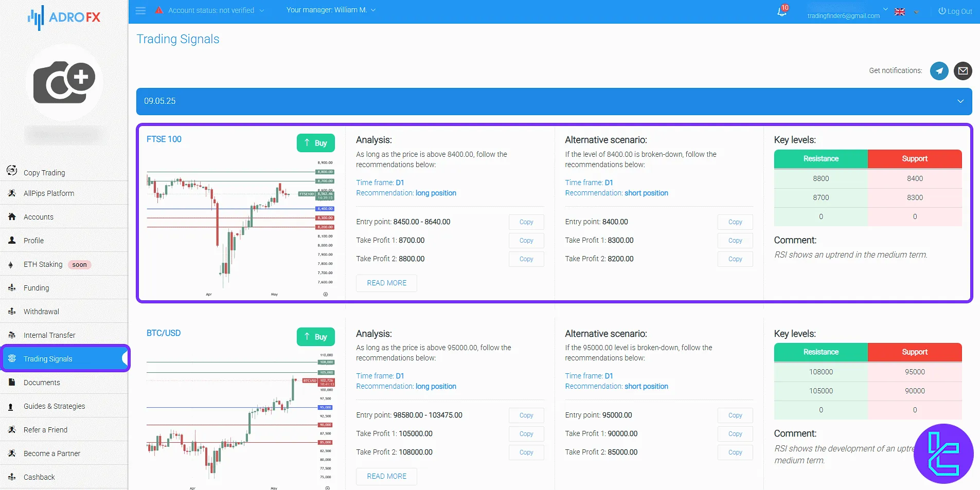Click the BTC/USD candlestick chart
This screenshot has width=980, height=490.
[240, 421]
